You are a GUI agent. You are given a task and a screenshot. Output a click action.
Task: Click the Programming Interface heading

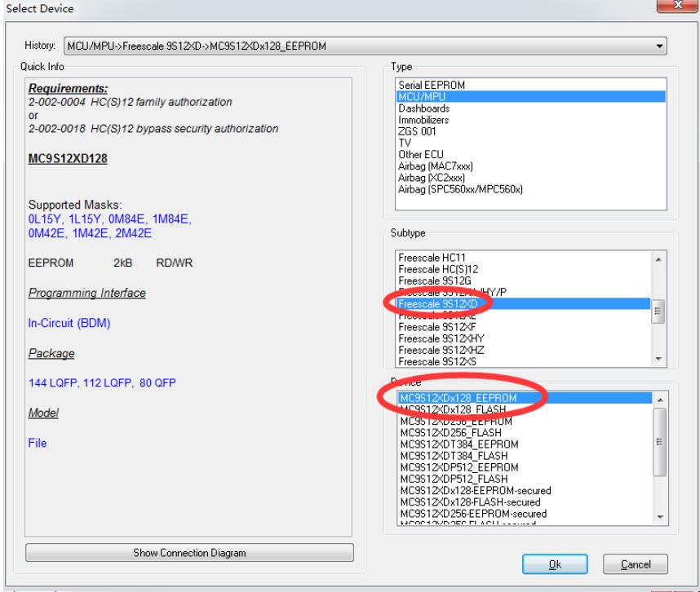pos(87,293)
